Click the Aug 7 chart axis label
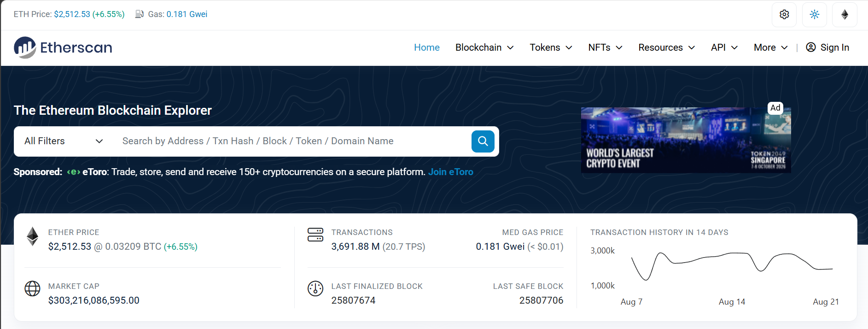 (631, 302)
